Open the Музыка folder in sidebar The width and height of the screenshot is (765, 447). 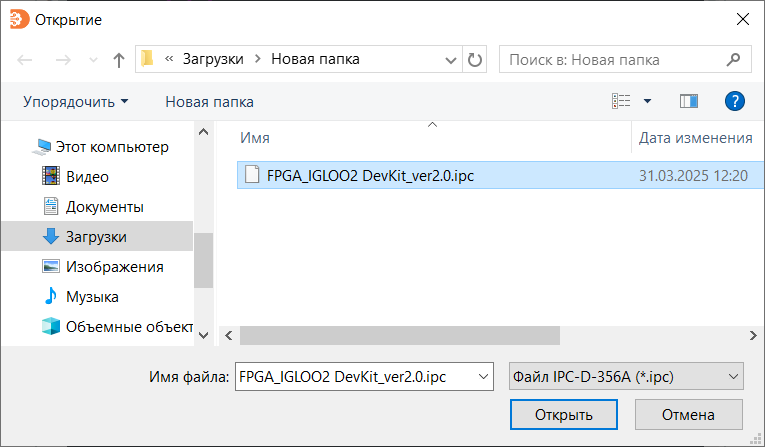[92, 297]
